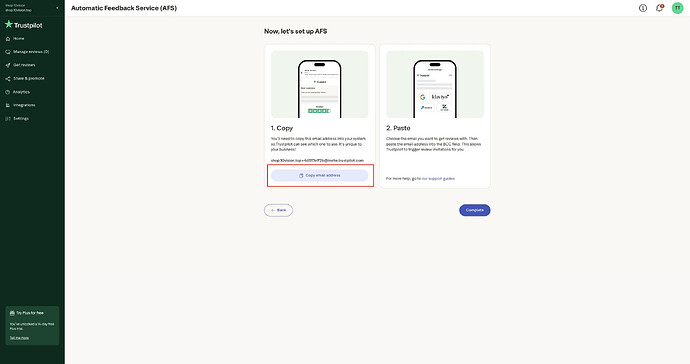690x364 pixels.
Task: Click the "Now, let's set up AFS" heading
Action: 296,31
